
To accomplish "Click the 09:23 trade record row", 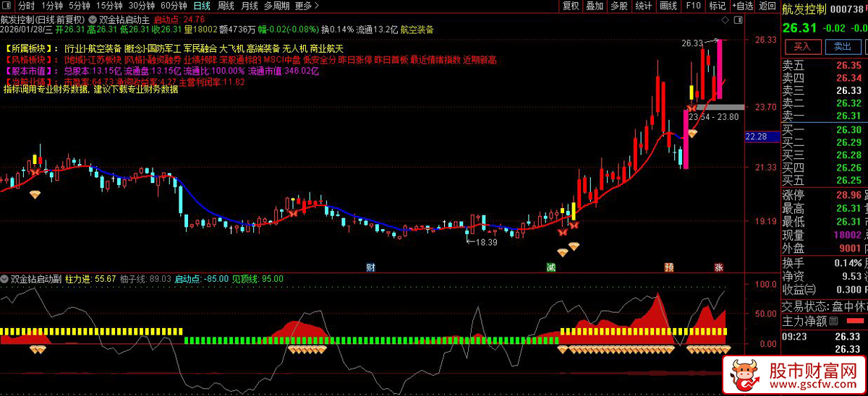I will pos(825,336).
